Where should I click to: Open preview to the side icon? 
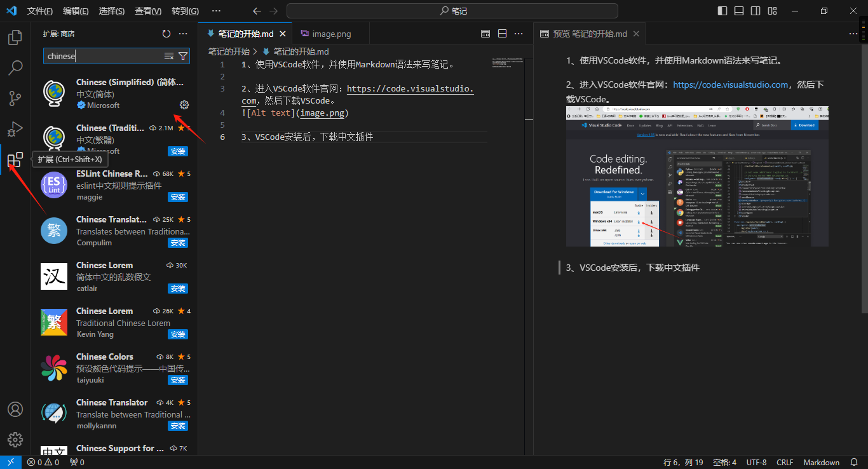pos(485,34)
